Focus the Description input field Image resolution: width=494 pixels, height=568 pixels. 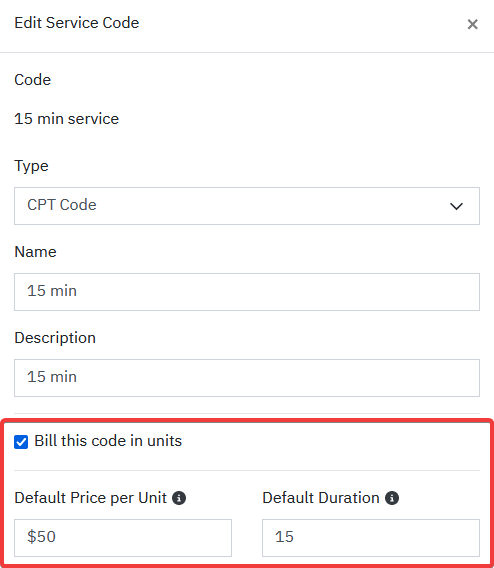[247, 378]
